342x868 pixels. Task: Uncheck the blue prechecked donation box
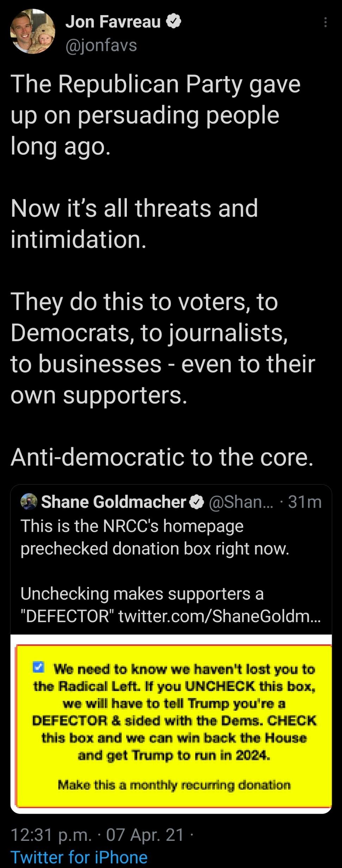[x=38, y=667]
